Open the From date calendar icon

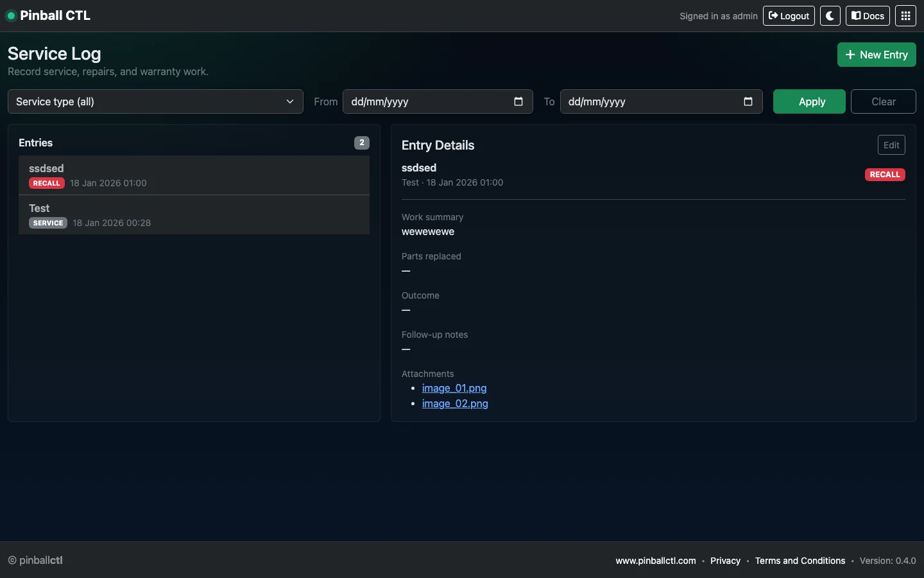[x=518, y=101]
